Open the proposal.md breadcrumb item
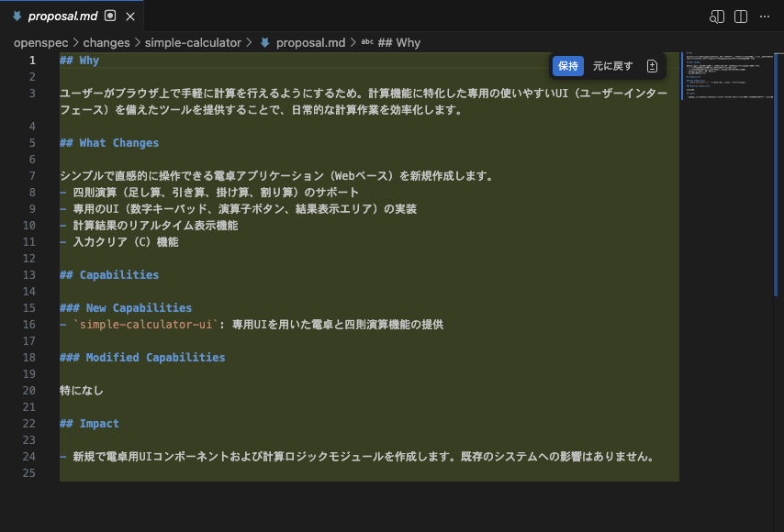The width and height of the screenshot is (784, 532). 310,43
